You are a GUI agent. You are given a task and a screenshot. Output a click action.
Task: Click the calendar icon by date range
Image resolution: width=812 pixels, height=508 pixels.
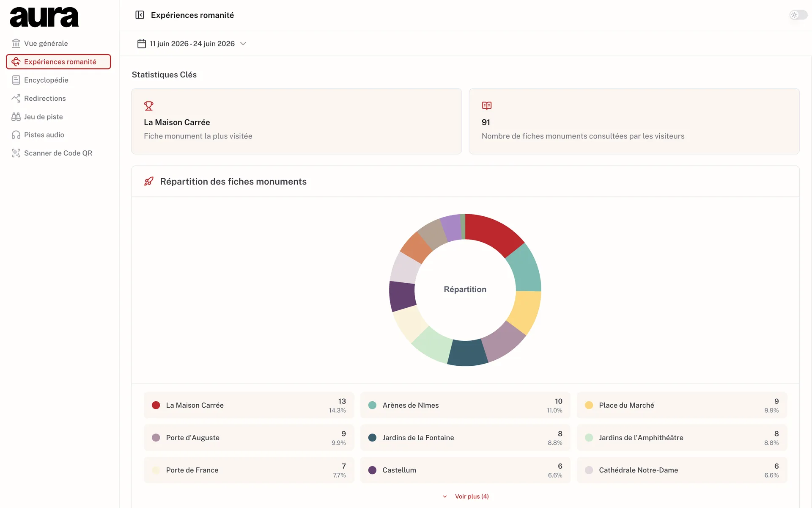click(142, 44)
